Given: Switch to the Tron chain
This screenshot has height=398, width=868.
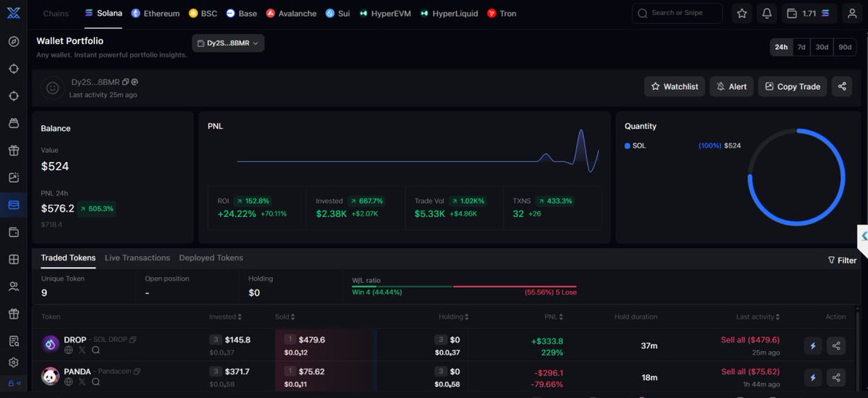Looking at the screenshot, I should click(502, 13).
